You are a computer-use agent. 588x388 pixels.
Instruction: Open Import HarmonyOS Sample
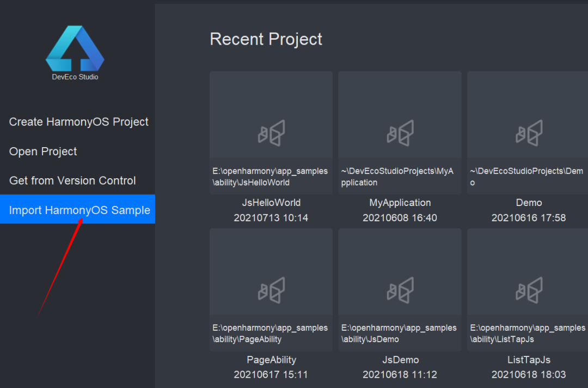(x=79, y=210)
